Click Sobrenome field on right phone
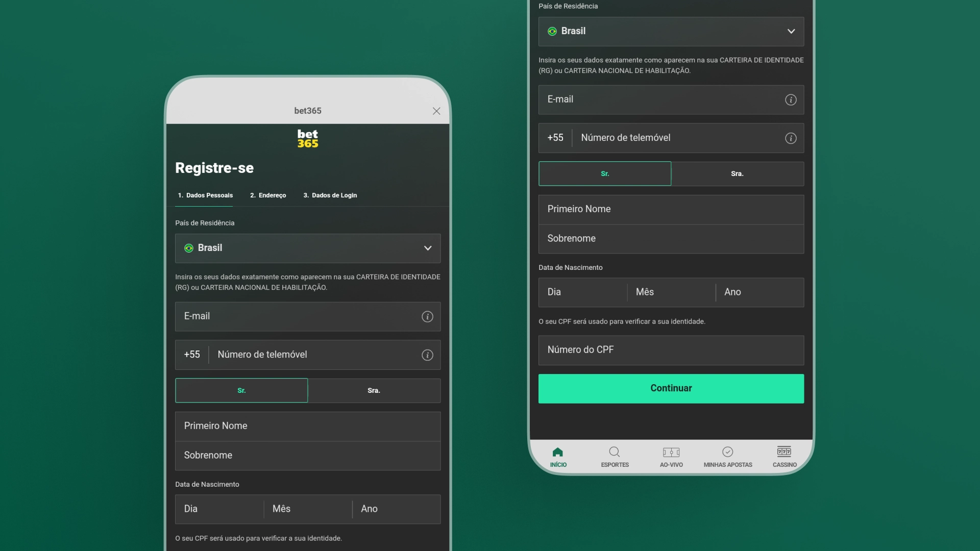 671,239
